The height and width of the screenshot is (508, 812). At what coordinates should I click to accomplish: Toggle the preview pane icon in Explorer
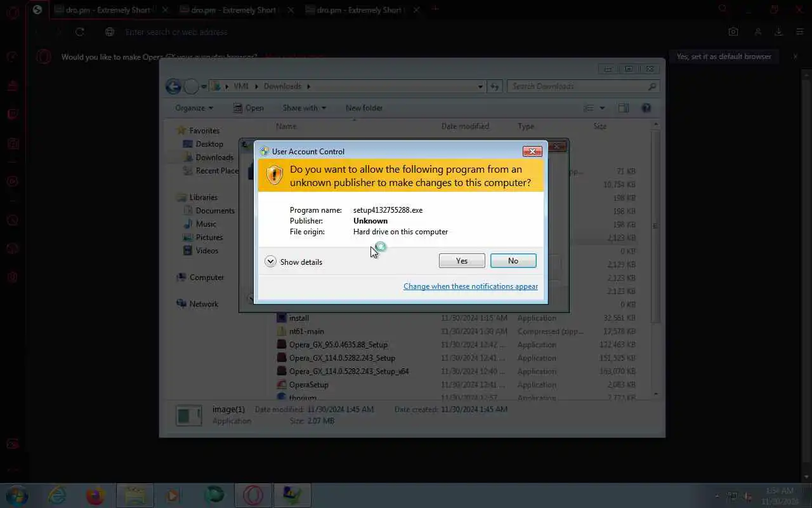click(x=624, y=108)
